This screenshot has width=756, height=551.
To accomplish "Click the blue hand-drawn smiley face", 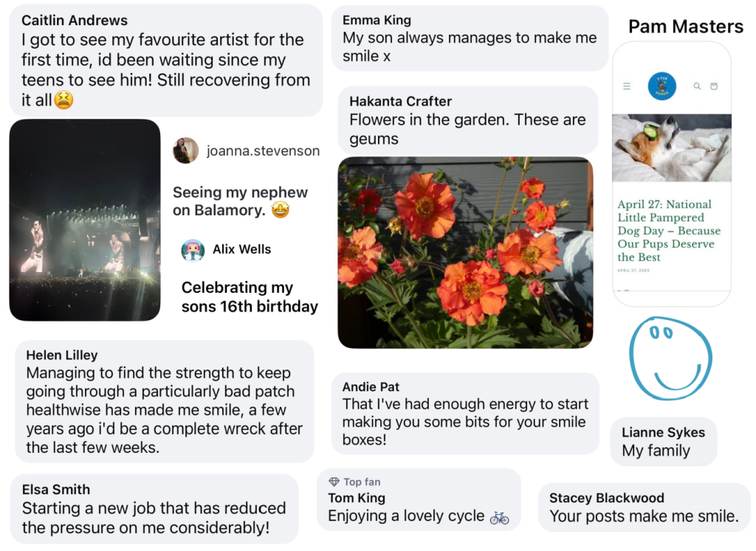I will pyautogui.click(x=670, y=358).
